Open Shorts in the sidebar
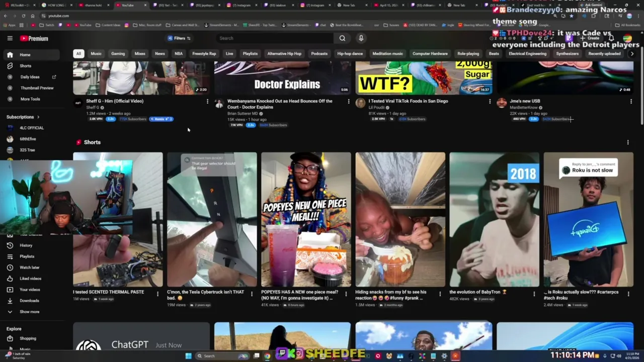The image size is (644, 362). coord(33,66)
